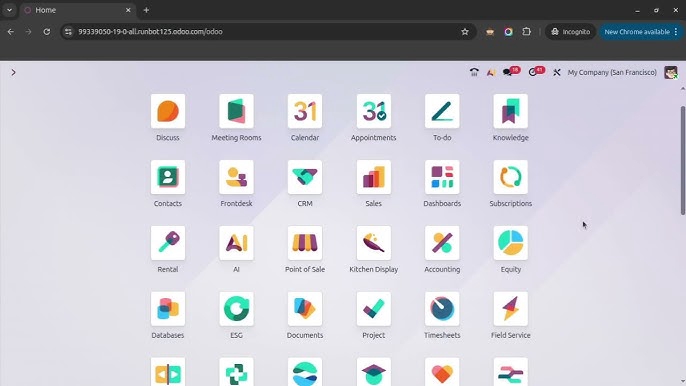Open the VoIP phone icon in navbar
The height and width of the screenshot is (386, 686).
[x=474, y=72]
